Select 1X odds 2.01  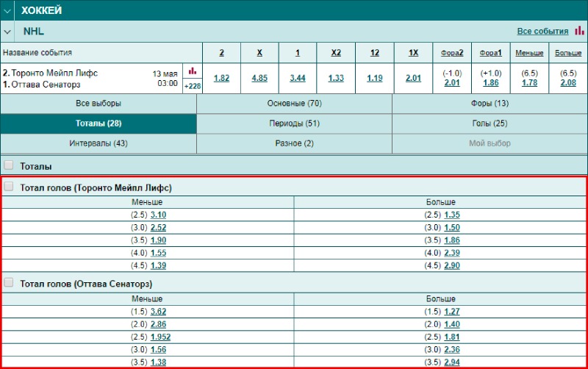[x=413, y=78]
